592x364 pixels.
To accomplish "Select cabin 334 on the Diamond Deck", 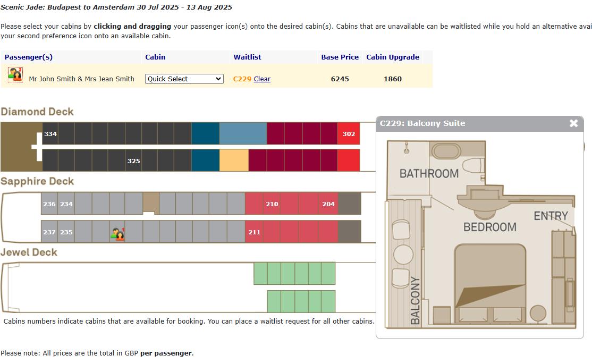I will [50, 134].
